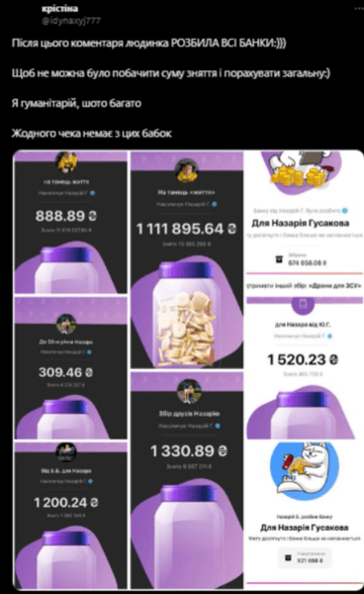Open the 888.89 jar screenshot

click(x=70, y=223)
